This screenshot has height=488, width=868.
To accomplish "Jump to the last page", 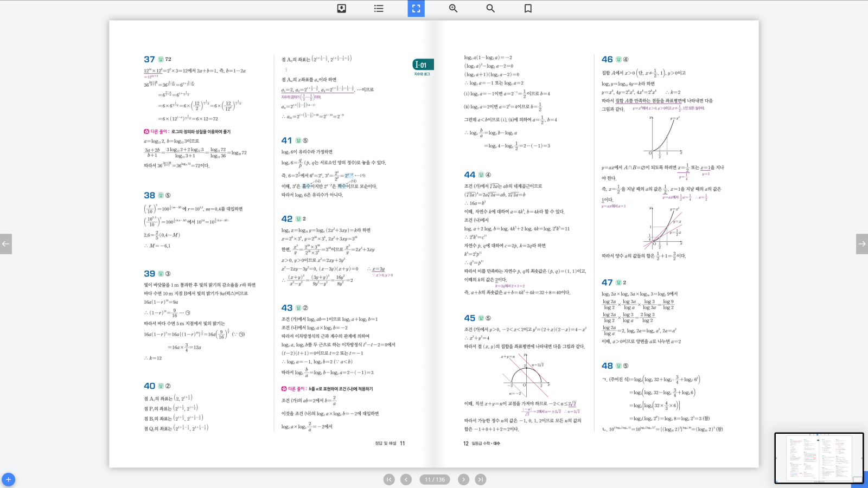I will 481,479.
